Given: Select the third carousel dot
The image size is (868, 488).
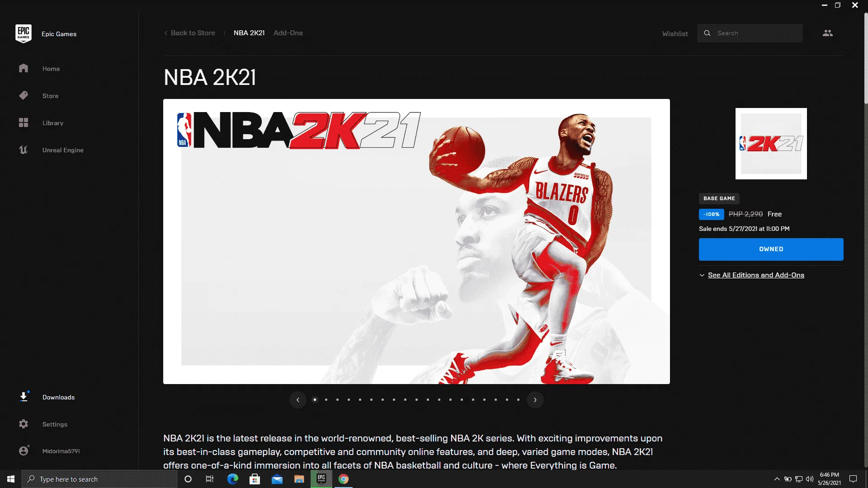Looking at the screenshot, I should 337,399.
